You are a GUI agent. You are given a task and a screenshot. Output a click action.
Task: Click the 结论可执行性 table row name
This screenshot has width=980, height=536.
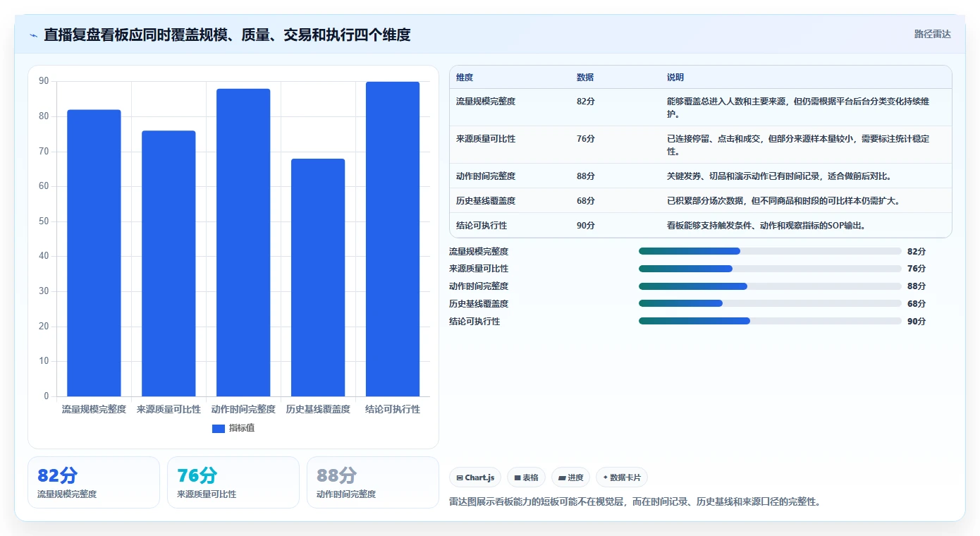click(x=482, y=226)
